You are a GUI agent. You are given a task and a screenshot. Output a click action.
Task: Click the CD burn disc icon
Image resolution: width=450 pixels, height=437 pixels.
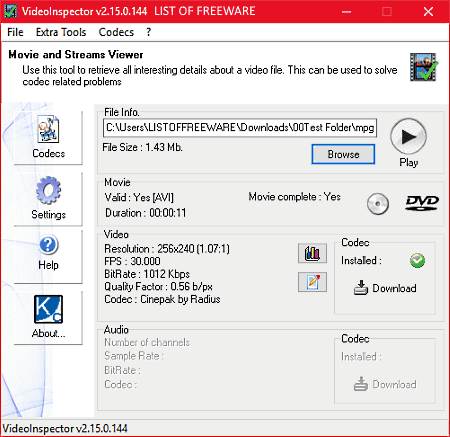click(x=378, y=204)
